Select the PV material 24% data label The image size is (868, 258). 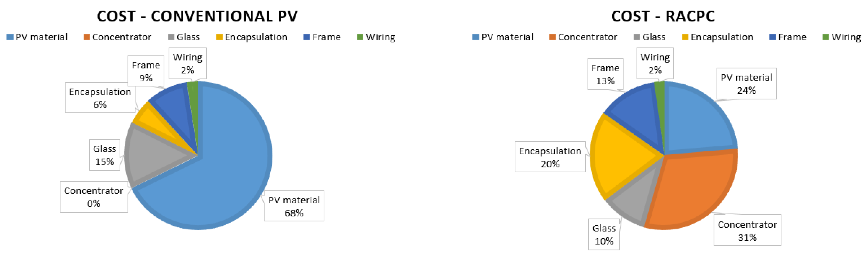point(746,84)
